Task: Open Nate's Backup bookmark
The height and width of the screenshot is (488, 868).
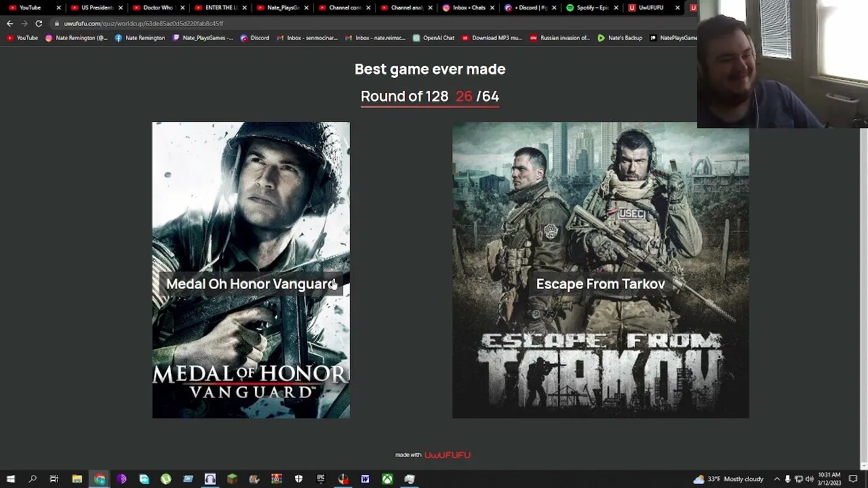Action: (x=620, y=38)
